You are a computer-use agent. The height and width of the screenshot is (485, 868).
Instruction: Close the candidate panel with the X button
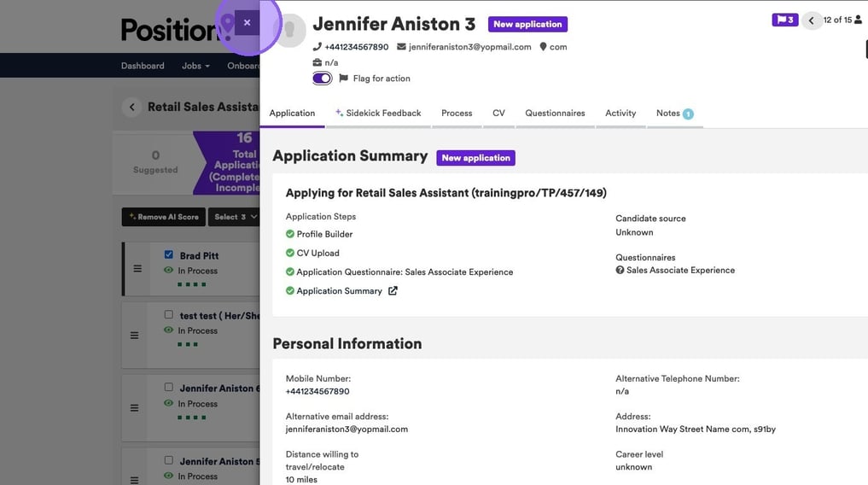(x=247, y=23)
